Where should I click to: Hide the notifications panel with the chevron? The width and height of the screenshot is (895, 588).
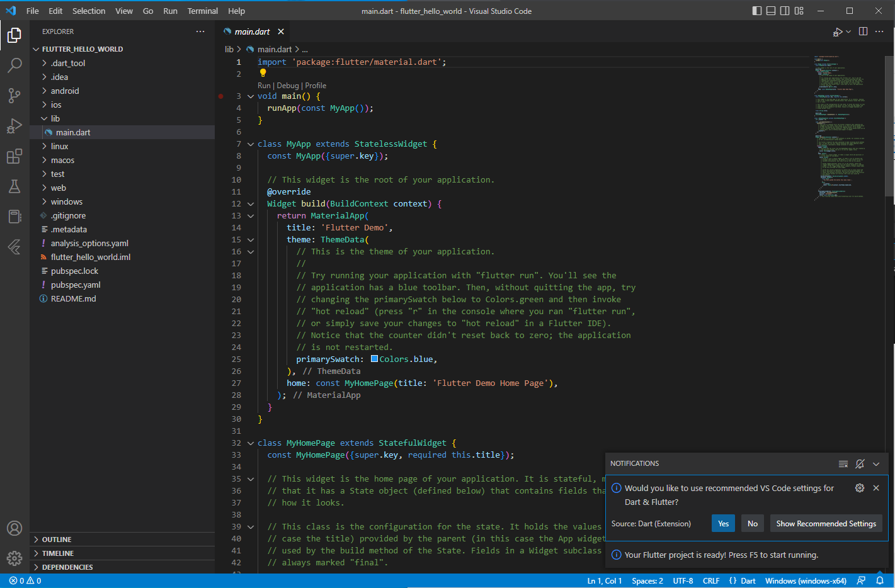point(876,464)
